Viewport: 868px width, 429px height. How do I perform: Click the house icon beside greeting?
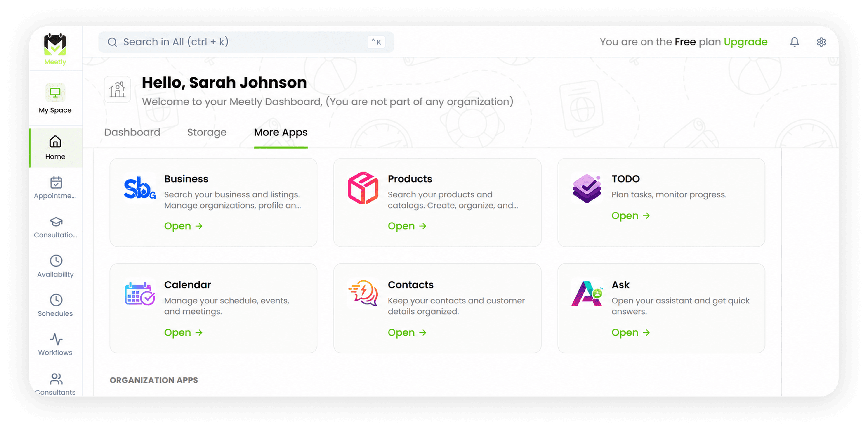coord(117,90)
